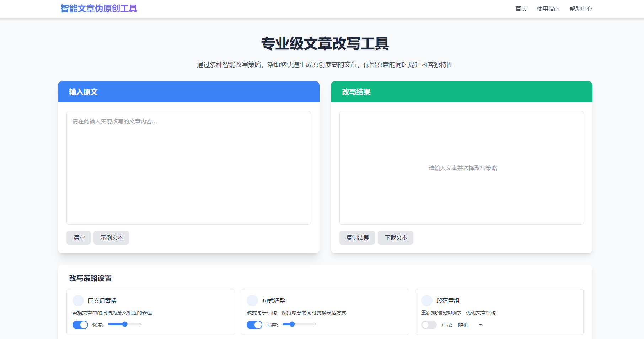Turn off the 句式调整 toggle

point(254,325)
